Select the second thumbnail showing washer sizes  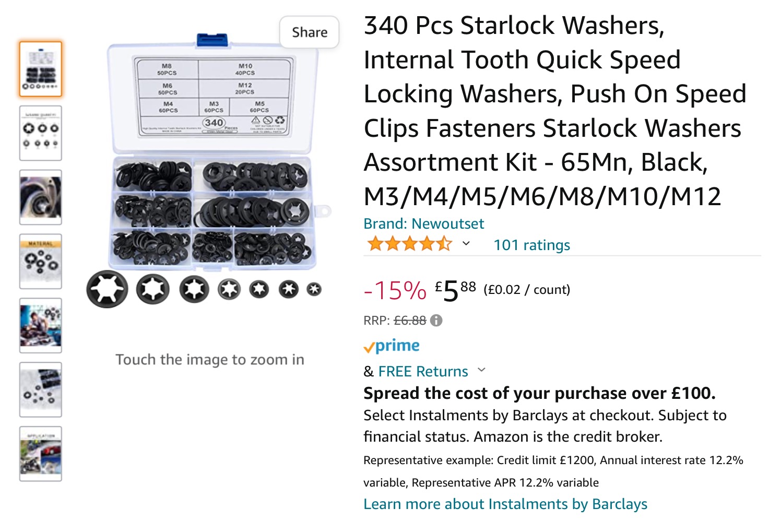point(41,133)
